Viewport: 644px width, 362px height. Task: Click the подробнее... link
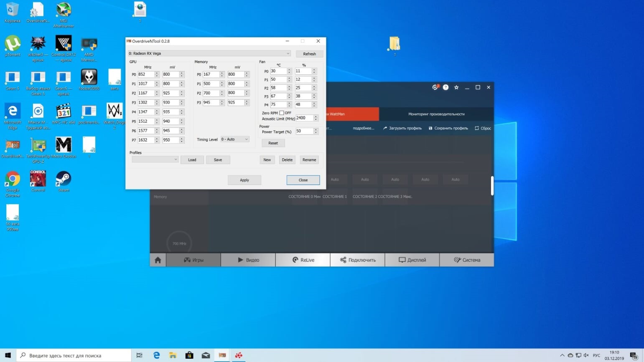click(364, 128)
